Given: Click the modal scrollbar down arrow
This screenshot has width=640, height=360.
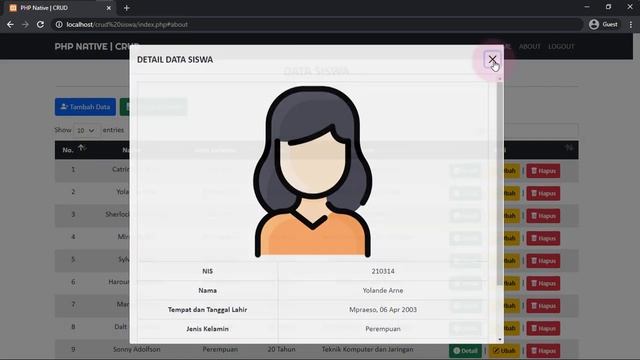Looking at the screenshot, I should click(x=500, y=340).
